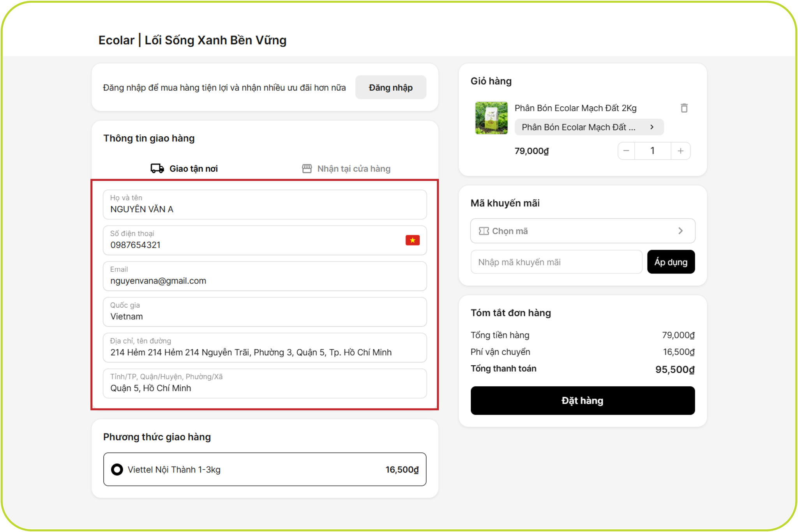Screen dimensions: 798x532
Task: Decrease product quantity with minus button
Action: [x=626, y=151]
